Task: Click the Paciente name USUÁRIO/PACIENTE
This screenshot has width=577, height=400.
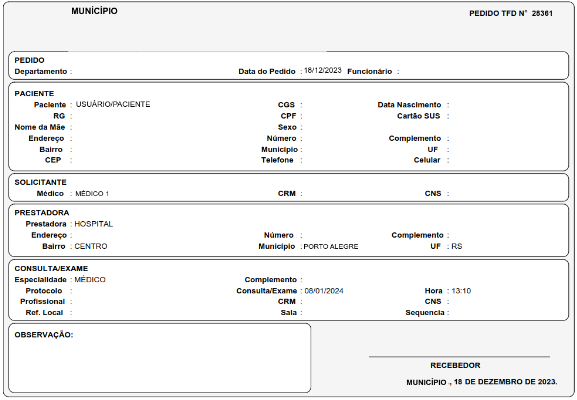Action: 113,105
